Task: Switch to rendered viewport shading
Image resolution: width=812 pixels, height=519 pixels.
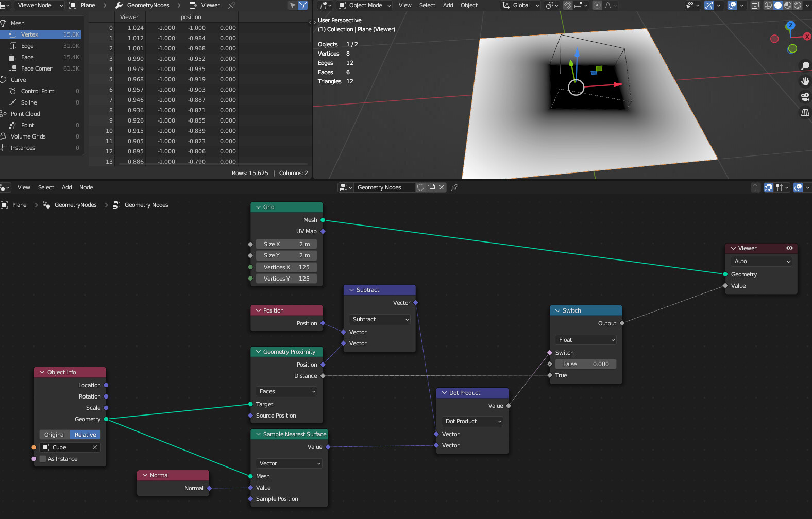Action: pyautogui.click(x=798, y=5)
